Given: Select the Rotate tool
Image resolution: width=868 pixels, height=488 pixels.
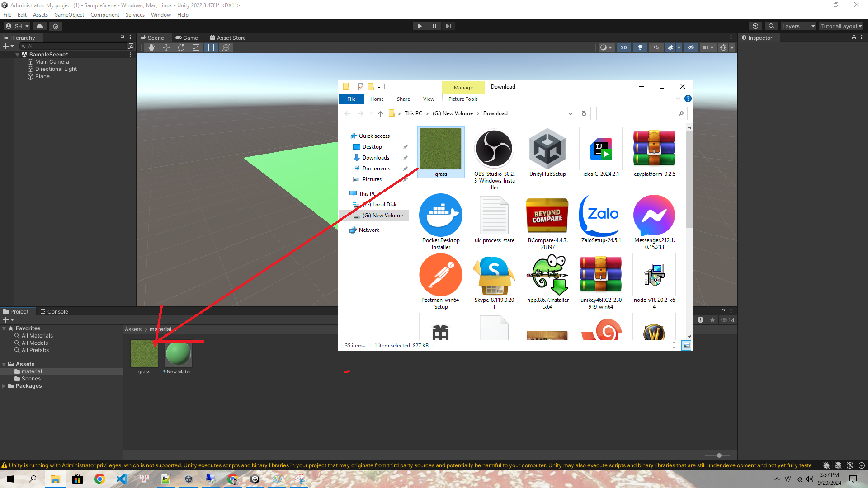Looking at the screenshot, I should click(181, 47).
